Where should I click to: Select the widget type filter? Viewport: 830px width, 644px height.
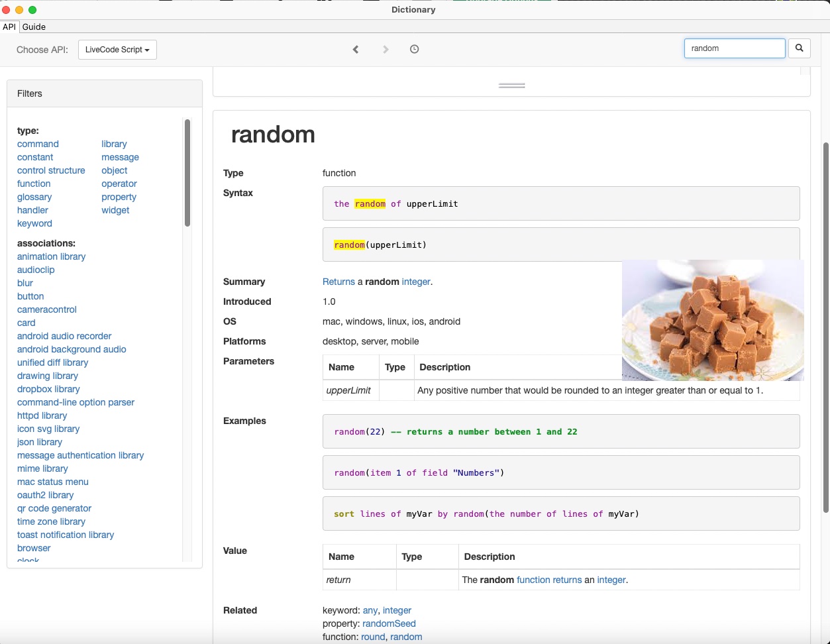click(x=115, y=210)
